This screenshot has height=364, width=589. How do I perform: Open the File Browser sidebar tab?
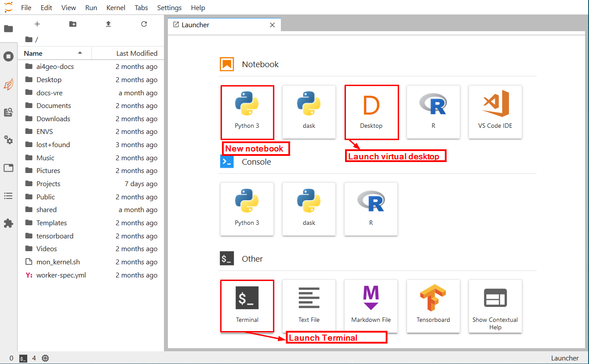(8, 29)
